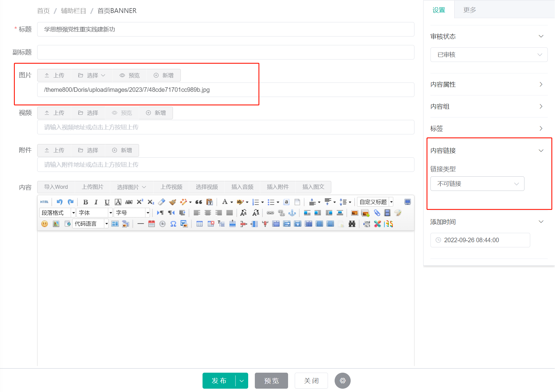The height and width of the screenshot is (392, 555).
Task: Open the 链接类型 dropdown showing 不可链接
Action: (x=477, y=184)
